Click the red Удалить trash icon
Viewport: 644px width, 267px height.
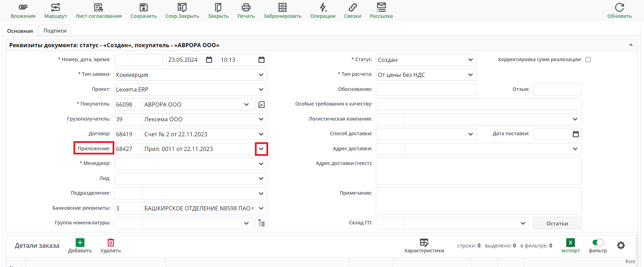pos(111,243)
